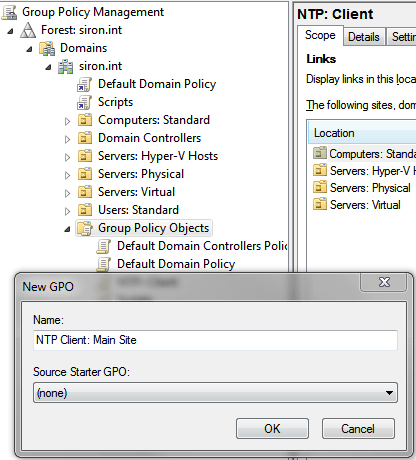This screenshot has height=460, width=416.
Task: Open the Source Starter GPO dropdown
Action: tap(215, 393)
